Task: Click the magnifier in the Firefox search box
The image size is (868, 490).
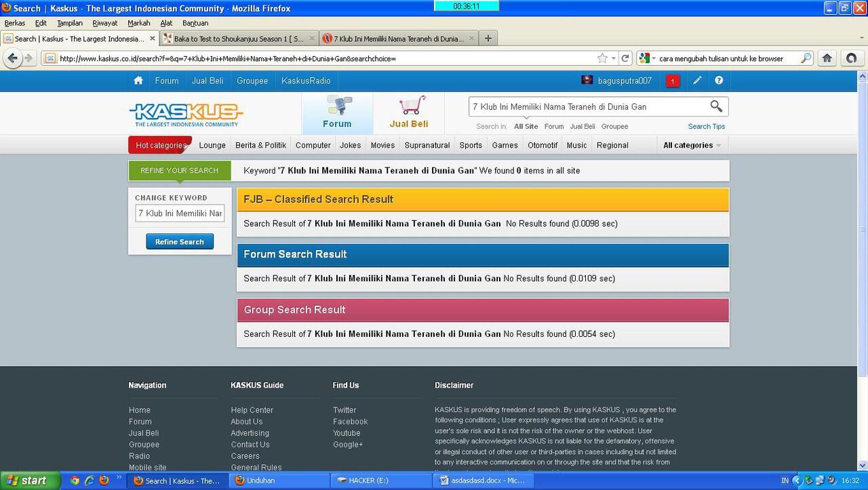Action: (x=806, y=58)
